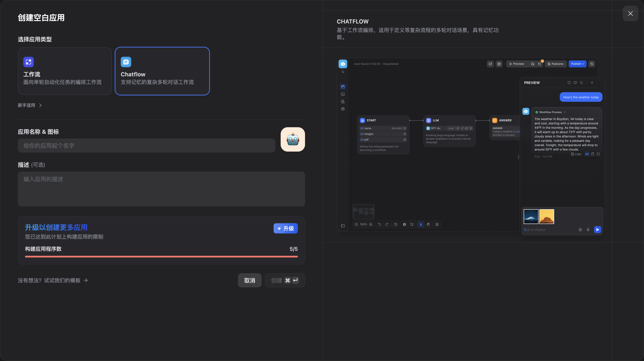This screenshot has height=361, width=644.
Task: Click the zoom out magnifier icon
Action: (356, 224)
